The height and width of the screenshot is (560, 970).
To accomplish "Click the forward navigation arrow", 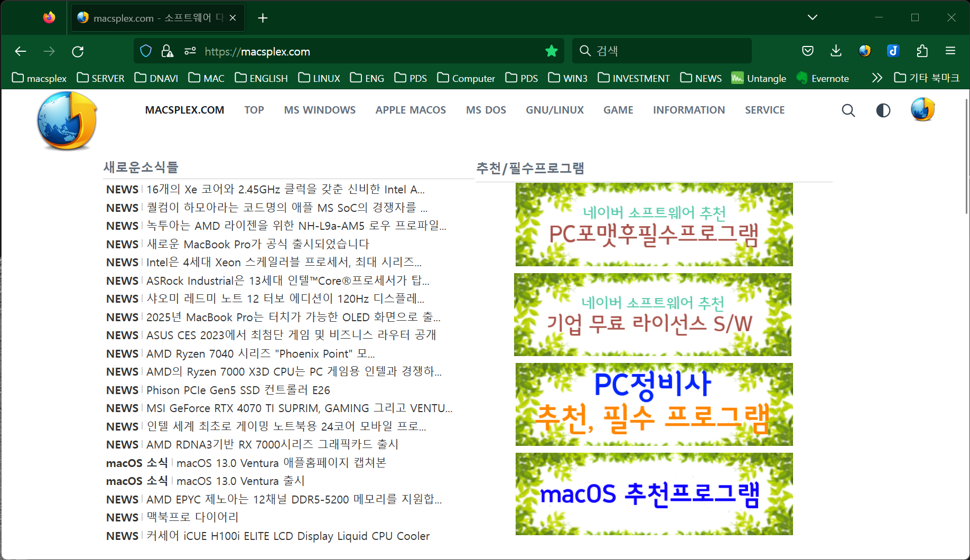I will click(x=49, y=51).
